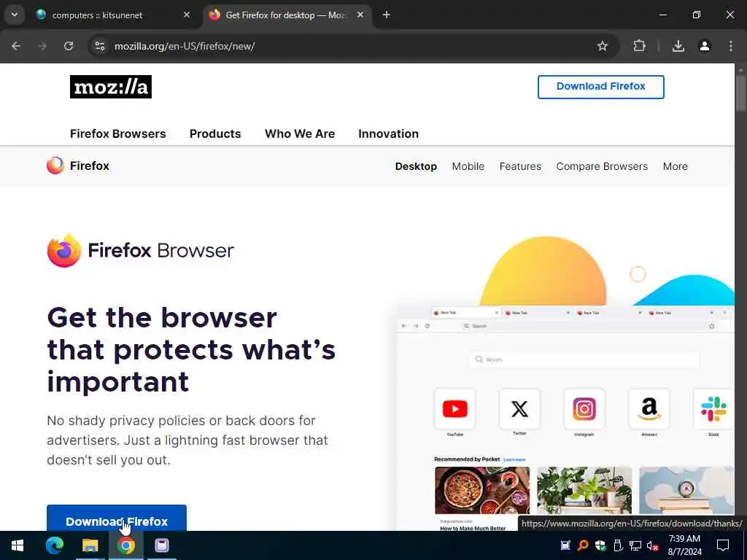This screenshot has height=560, width=747.
Task: Click the X Twitter tile in preview
Action: (519, 408)
